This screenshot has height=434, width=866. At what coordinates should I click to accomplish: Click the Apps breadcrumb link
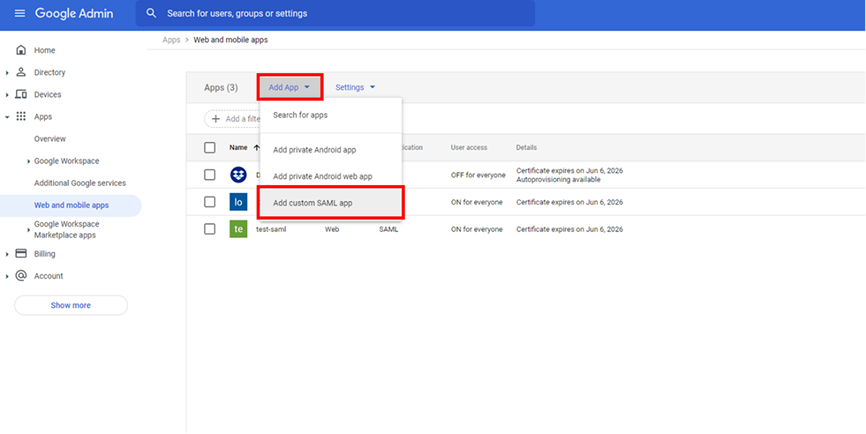pyautogui.click(x=170, y=40)
